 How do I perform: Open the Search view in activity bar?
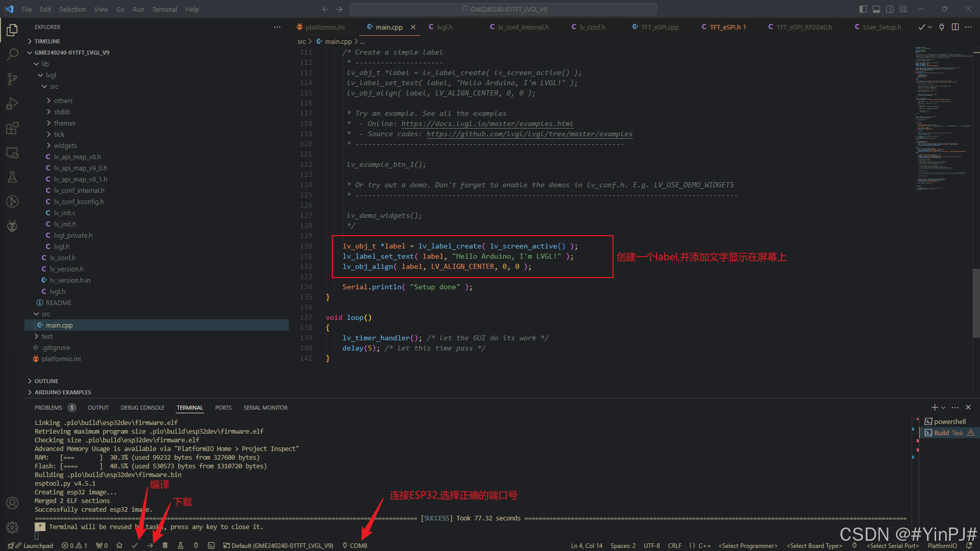click(x=12, y=54)
